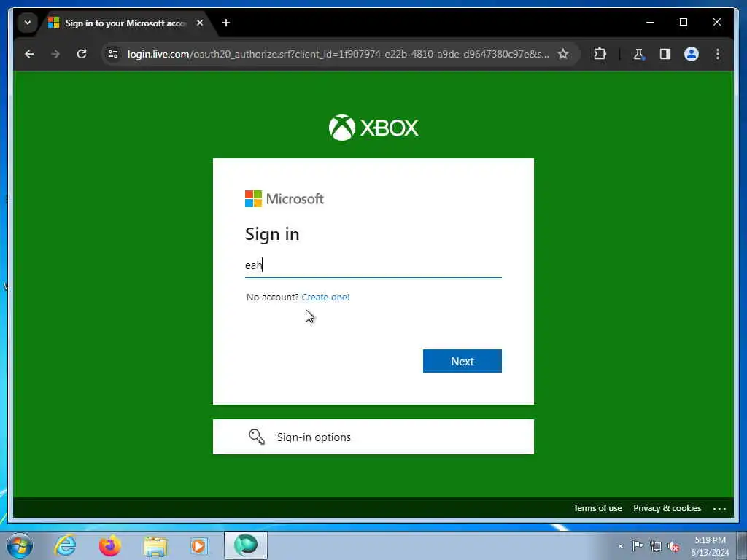
Task: Show hidden system tray icons
Action: coord(620,546)
